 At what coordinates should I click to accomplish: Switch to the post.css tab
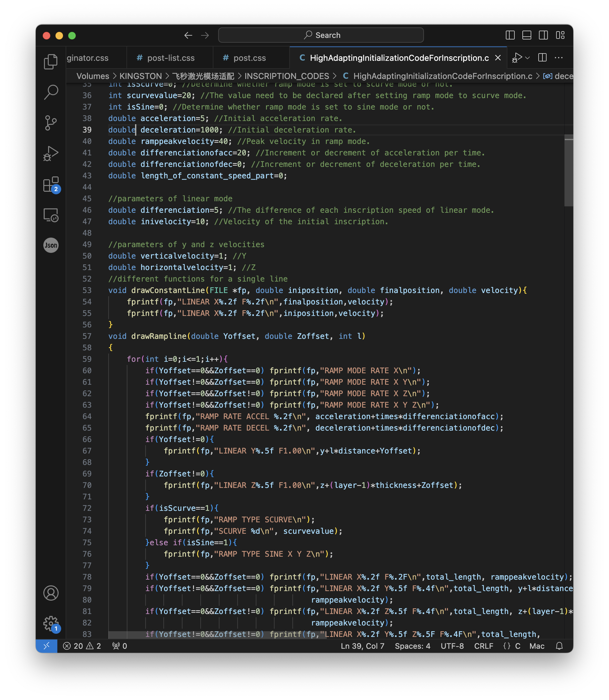249,58
